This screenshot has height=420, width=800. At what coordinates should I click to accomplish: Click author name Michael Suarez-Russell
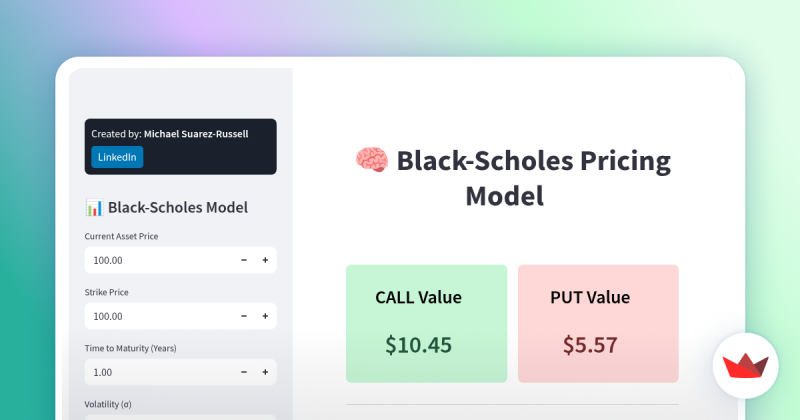click(207, 134)
